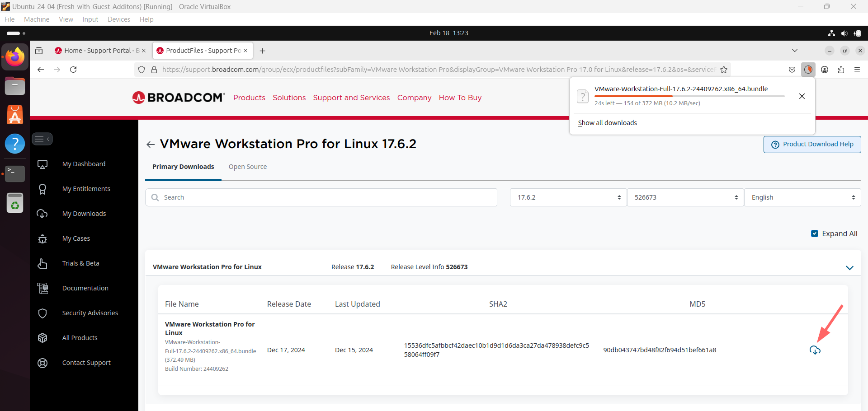Open My Cases bug icon
This screenshot has height=411, width=868.
pyautogui.click(x=42, y=238)
